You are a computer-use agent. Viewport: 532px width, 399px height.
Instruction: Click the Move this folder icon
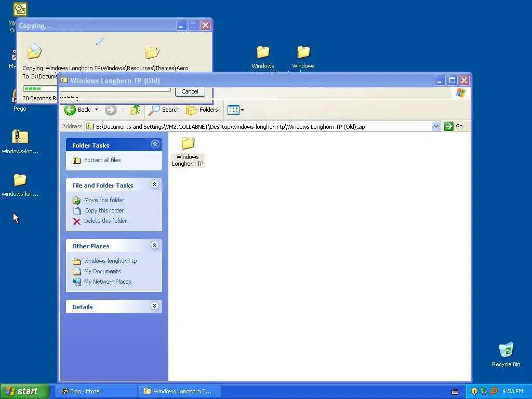point(77,200)
